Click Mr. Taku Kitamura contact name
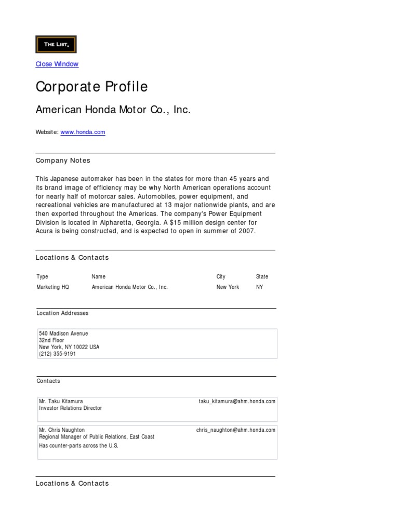Screen dimensions: 399x532 (61, 401)
